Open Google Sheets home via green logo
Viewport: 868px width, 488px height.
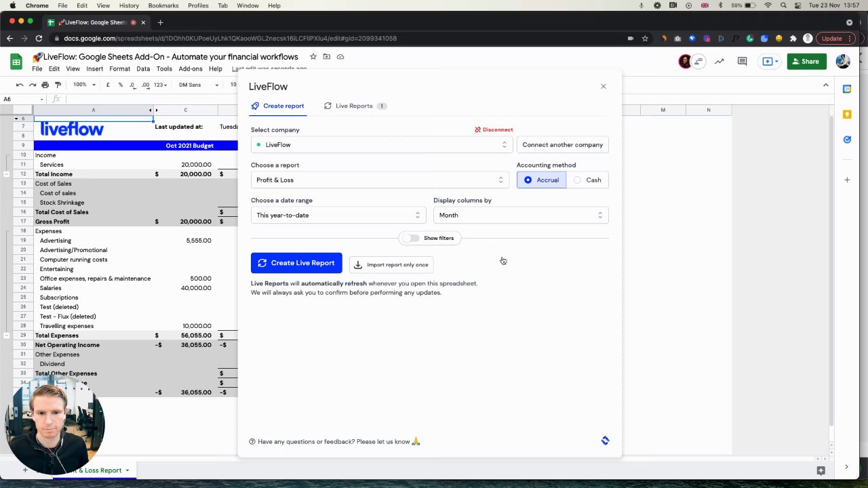point(16,62)
